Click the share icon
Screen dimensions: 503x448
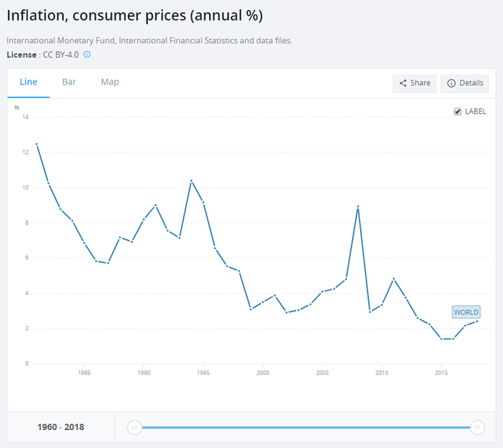click(x=403, y=83)
